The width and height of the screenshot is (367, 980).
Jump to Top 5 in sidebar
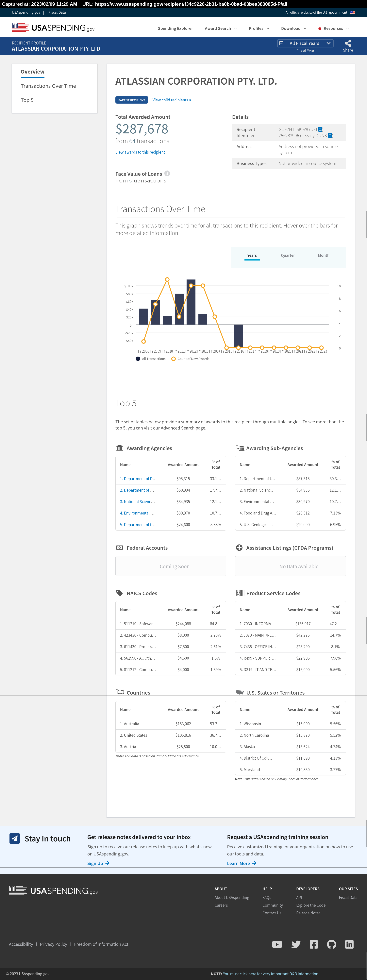pos(27,100)
